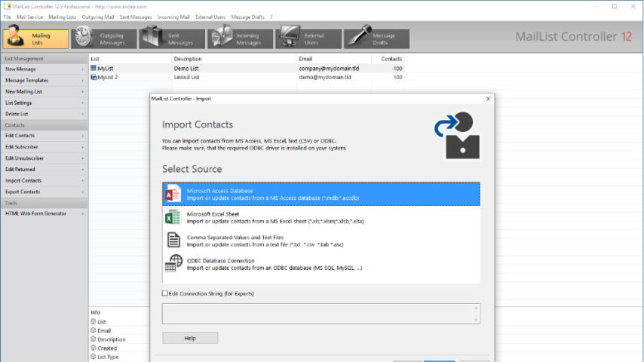Expand Export Contacts sidebar arrow
The image size is (644, 362).
pyautogui.click(x=82, y=192)
